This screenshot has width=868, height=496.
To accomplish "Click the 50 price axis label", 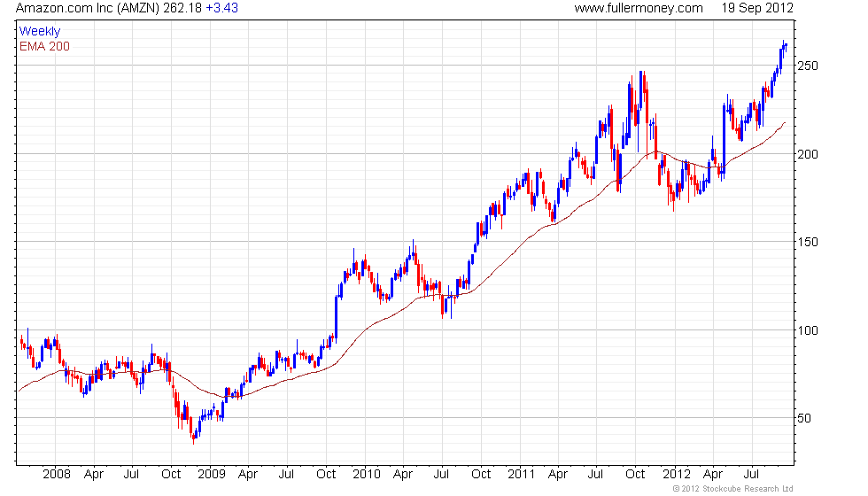I will point(804,418).
